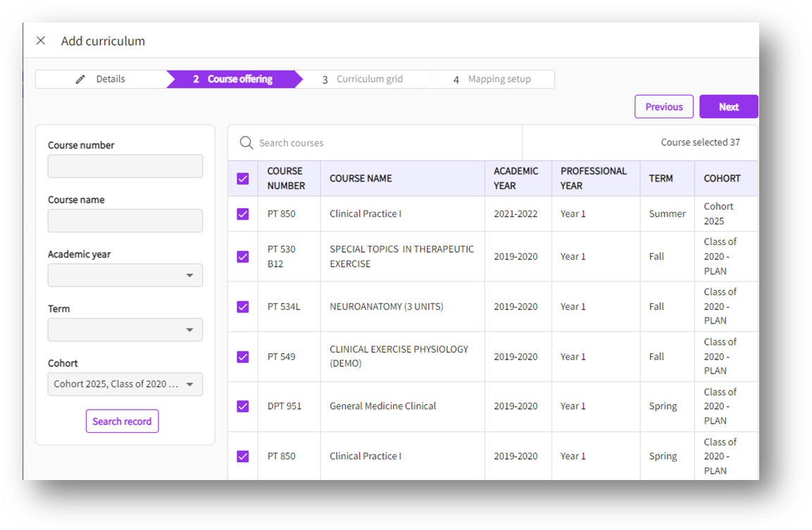Uncheck the PT 534L Neuroanatomy row checkbox

coord(243,307)
